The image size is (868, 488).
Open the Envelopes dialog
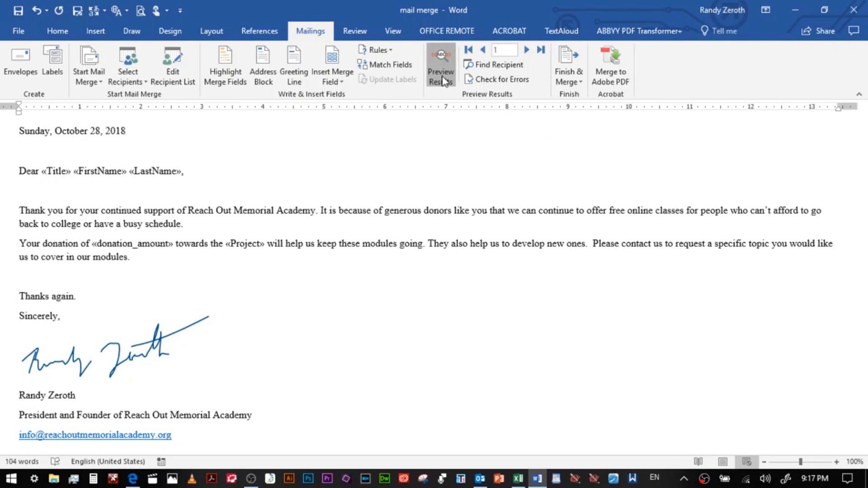click(x=20, y=64)
